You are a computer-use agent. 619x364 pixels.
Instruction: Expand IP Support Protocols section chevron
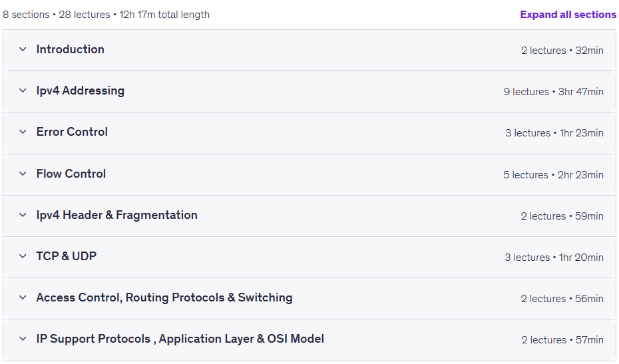tap(23, 339)
